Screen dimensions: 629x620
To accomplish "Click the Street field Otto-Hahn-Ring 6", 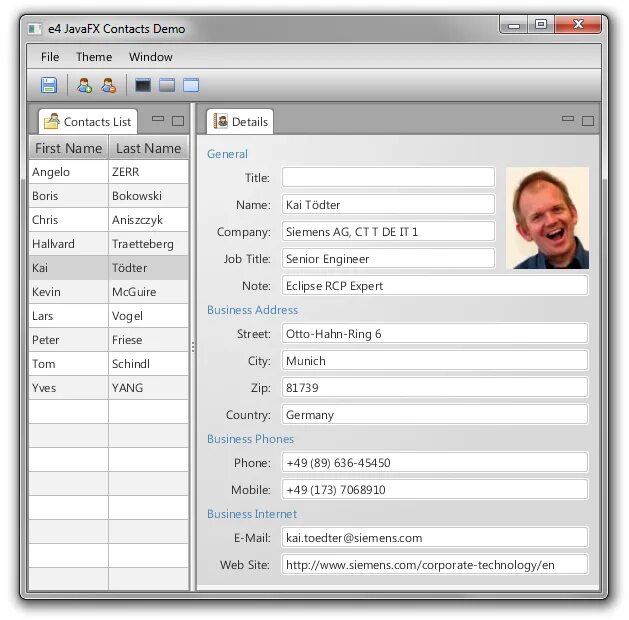I will point(435,334).
